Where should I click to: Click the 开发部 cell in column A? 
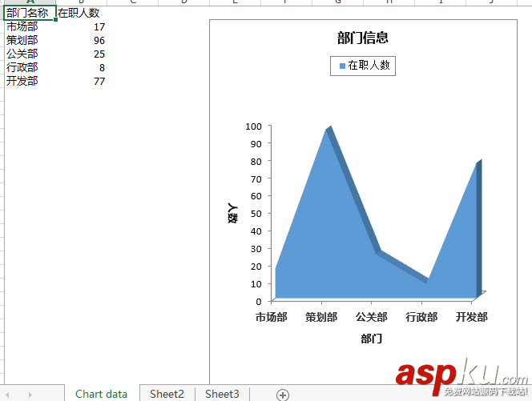point(30,81)
